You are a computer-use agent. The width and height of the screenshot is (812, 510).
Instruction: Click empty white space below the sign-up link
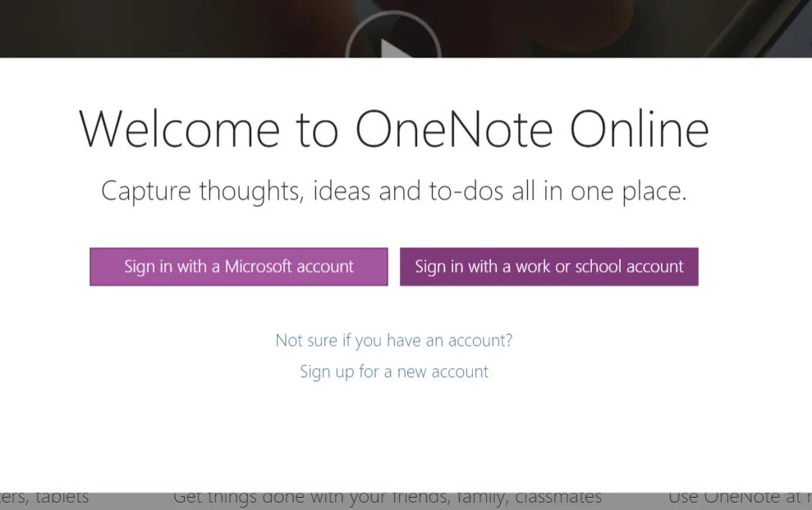(393, 435)
